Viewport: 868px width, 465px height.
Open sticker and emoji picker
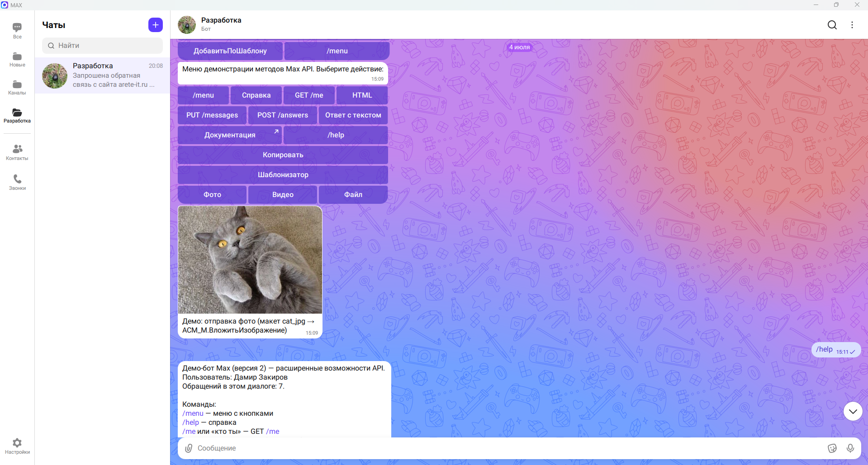[832, 448]
